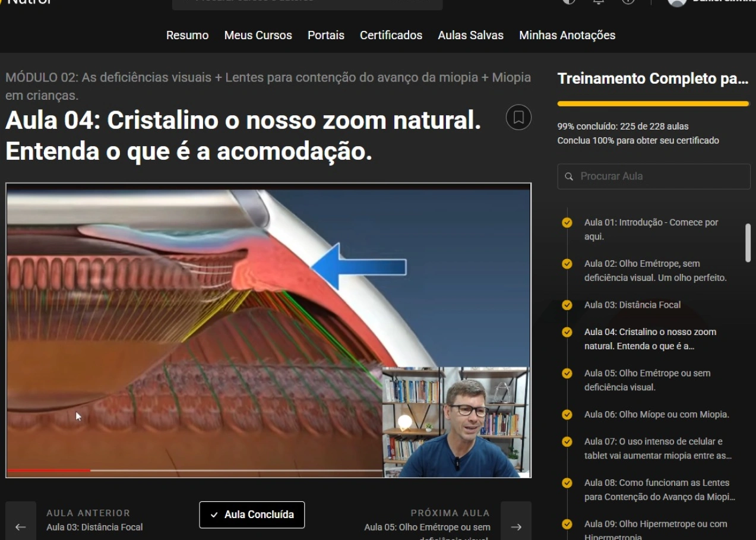756x540 pixels.
Task: Click the checkmark icon next to Aula 03
Action: click(x=567, y=305)
